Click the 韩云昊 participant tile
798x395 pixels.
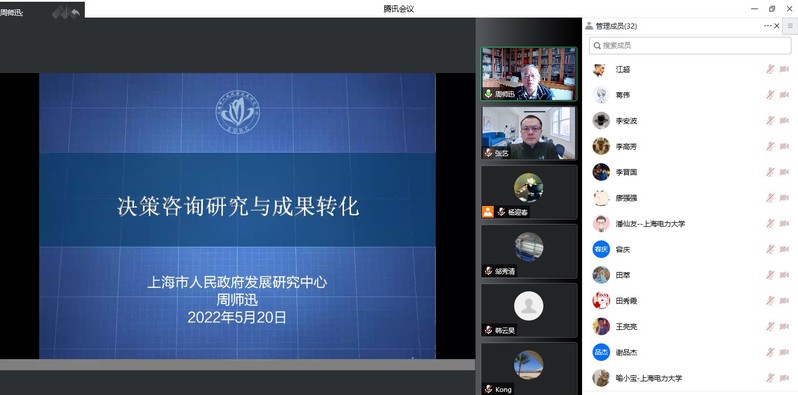pos(529,310)
